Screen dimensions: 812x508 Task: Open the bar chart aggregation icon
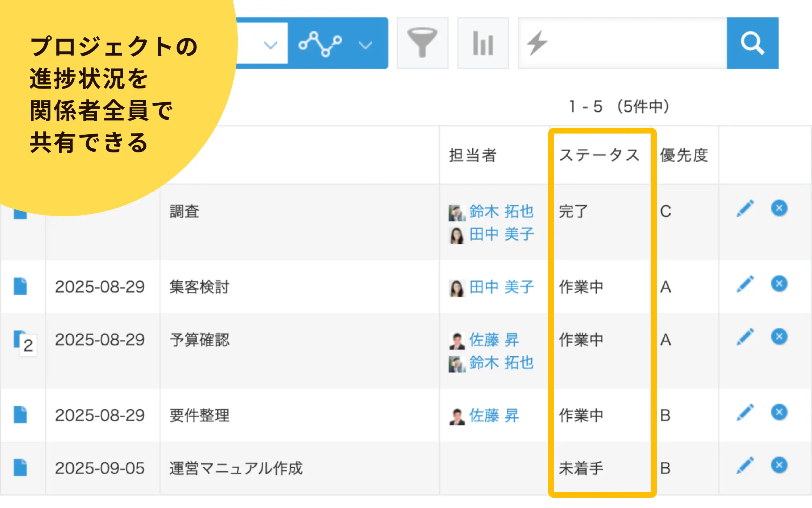tap(483, 43)
